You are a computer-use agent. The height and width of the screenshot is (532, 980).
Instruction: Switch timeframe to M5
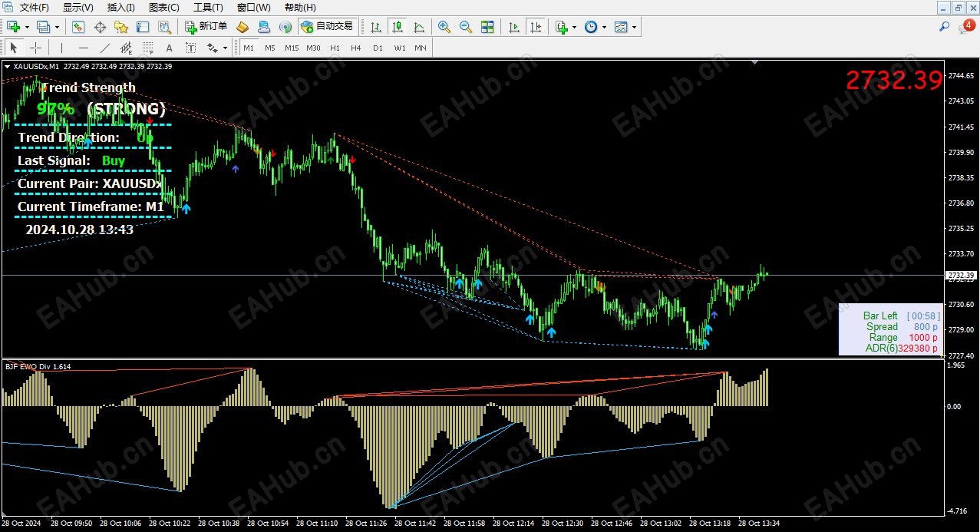coord(270,48)
